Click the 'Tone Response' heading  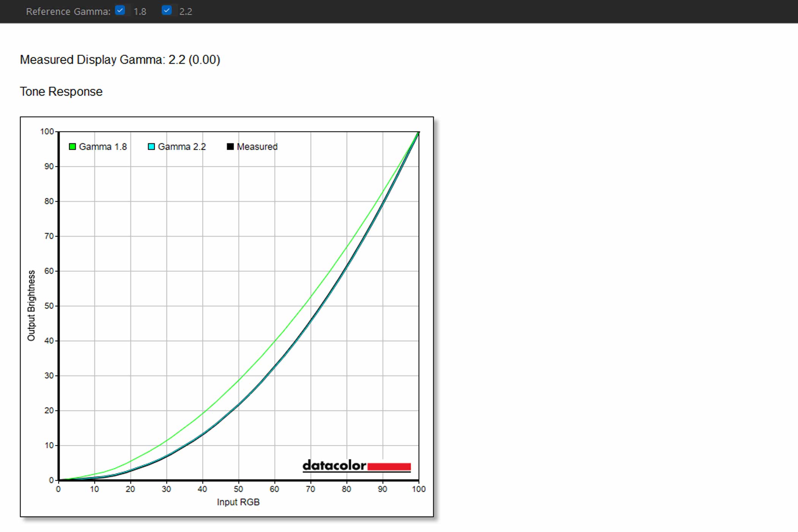(x=61, y=92)
